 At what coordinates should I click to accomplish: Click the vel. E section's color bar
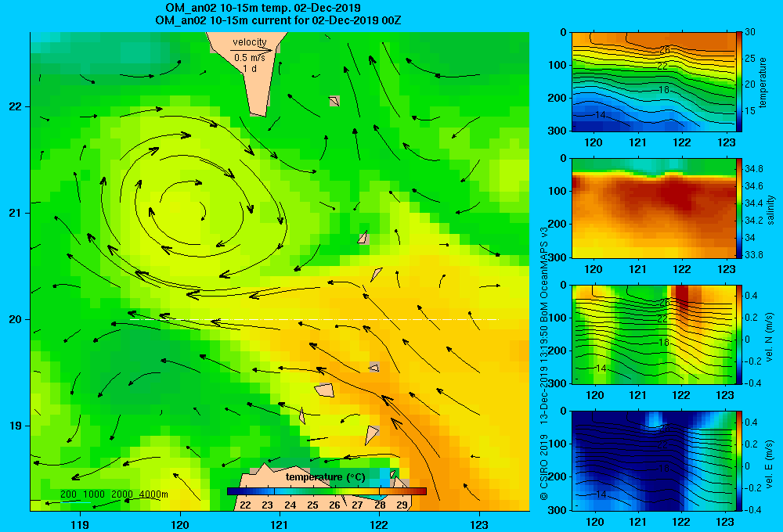click(739, 461)
